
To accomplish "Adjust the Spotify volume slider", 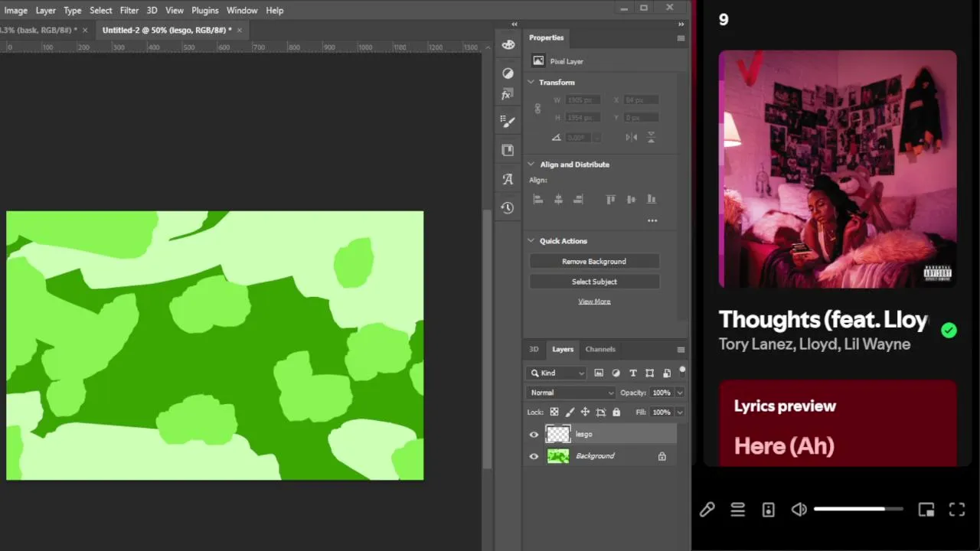I will tap(858, 510).
